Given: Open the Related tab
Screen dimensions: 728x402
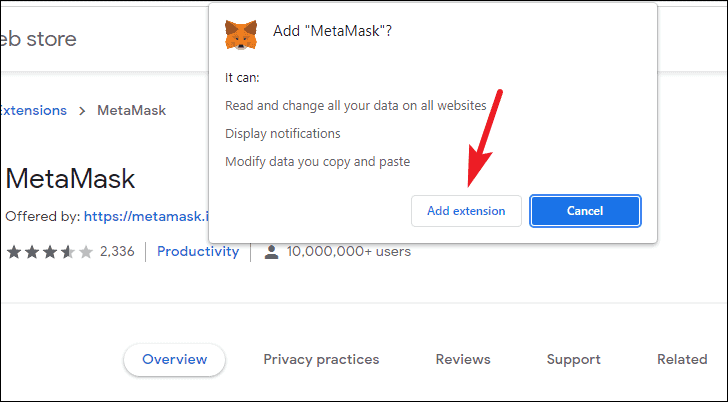Looking at the screenshot, I should pos(682,359).
